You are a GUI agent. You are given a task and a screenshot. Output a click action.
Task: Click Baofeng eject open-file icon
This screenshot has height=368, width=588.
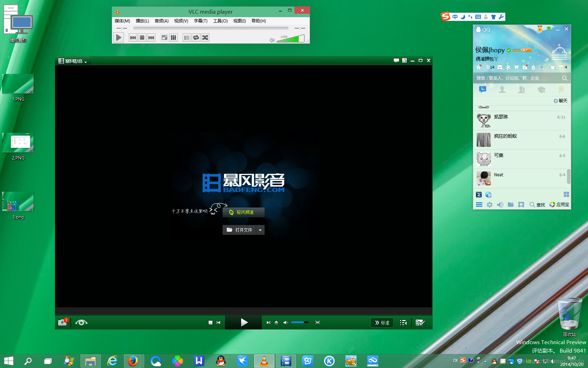(x=276, y=322)
